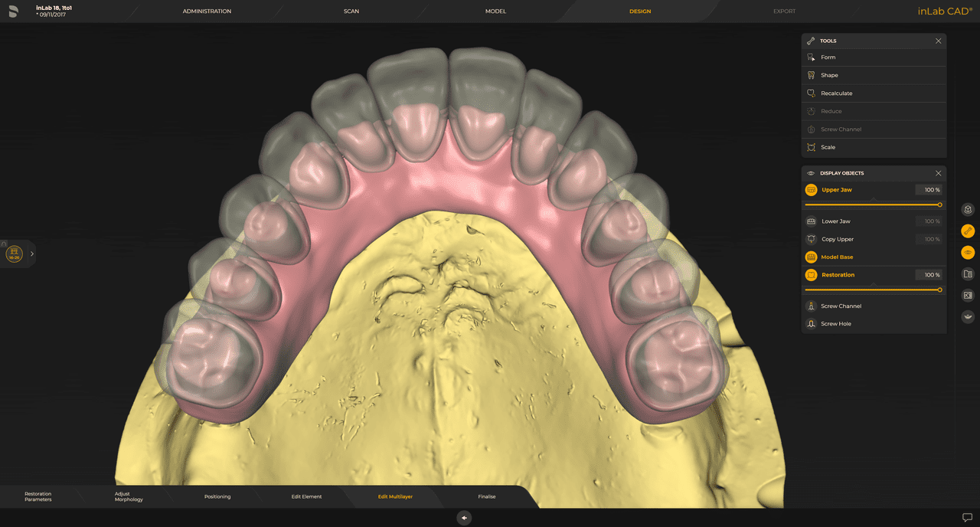The width and height of the screenshot is (980, 527).
Task: Click the wrench icon for the Tools panel
Action: point(809,41)
